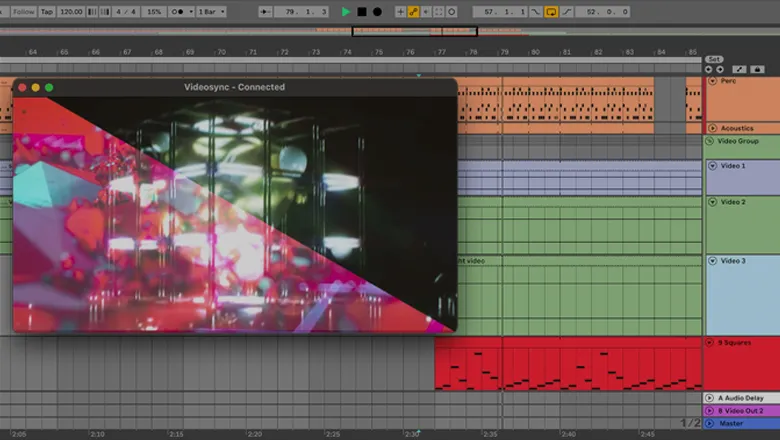The height and width of the screenshot is (440, 780).
Task: Select the red 9 Squares MIDI clip
Action: (x=568, y=364)
